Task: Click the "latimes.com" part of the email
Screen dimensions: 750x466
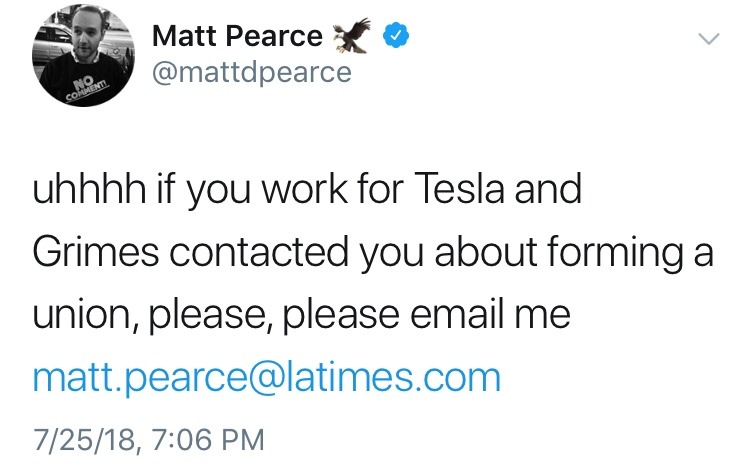Action: pos(408,377)
